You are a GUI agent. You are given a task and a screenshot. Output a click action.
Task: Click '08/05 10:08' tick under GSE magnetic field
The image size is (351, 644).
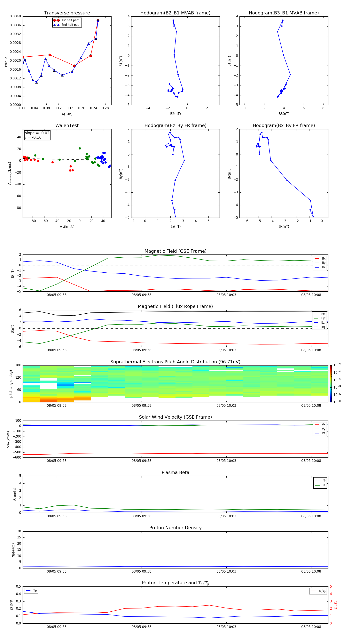[x=311, y=295]
